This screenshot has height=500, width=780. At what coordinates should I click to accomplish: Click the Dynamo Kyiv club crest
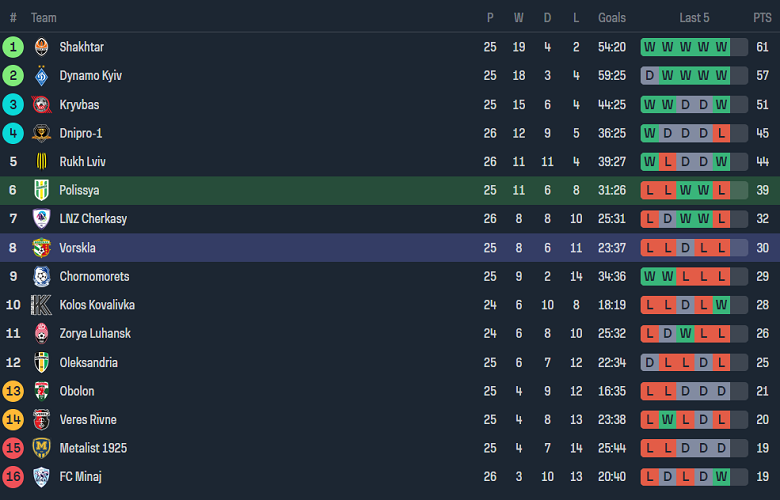coord(41,76)
